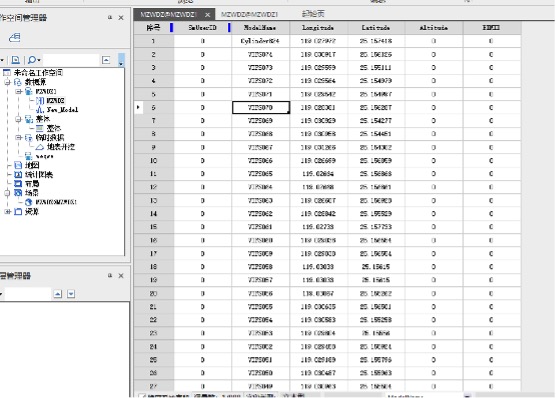Expand the 资源 node

[x=7, y=211]
